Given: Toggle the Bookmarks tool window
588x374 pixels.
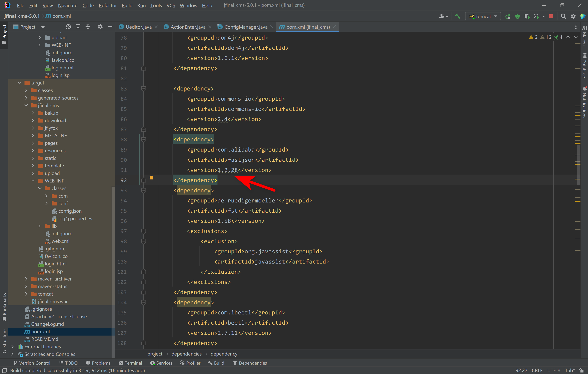Looking at the screenshot, I should click(4, 307).
